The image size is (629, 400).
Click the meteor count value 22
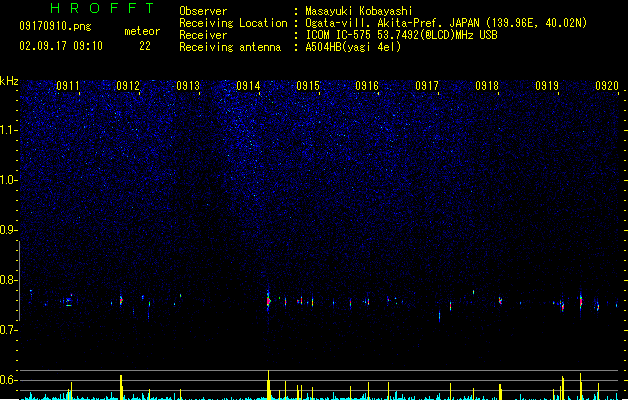point(145,46)
